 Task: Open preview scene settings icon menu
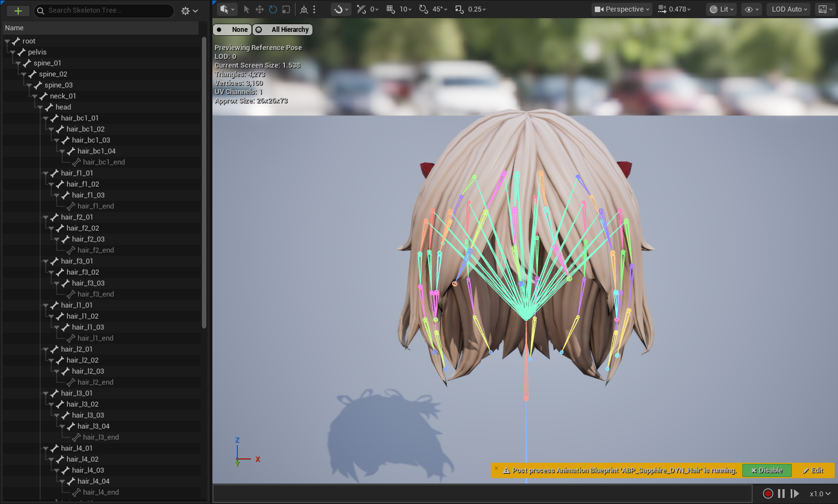coord(825,9)
